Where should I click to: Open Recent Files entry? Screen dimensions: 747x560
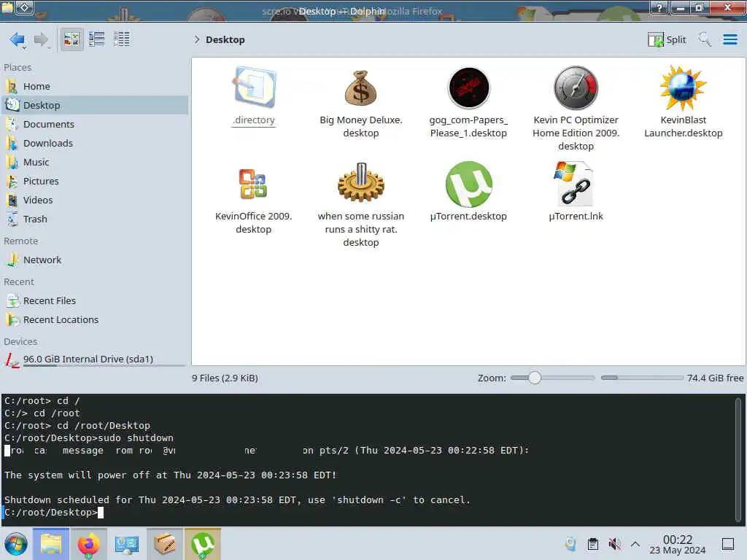tap(96, 301)
